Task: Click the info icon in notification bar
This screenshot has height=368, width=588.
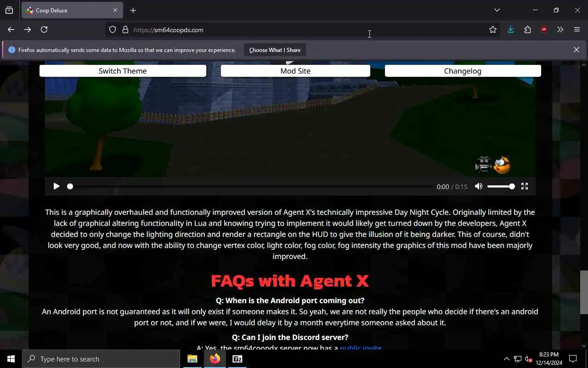Action: (11, 50)
